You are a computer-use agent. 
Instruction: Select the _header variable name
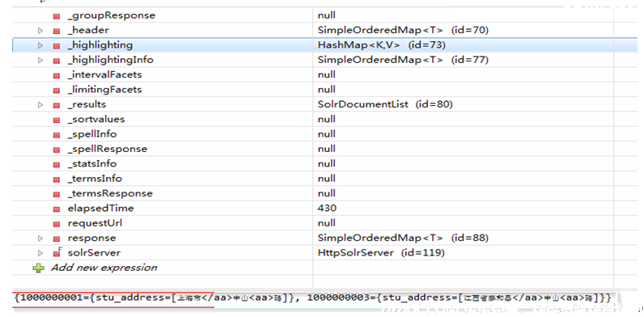tap(88, 31)
